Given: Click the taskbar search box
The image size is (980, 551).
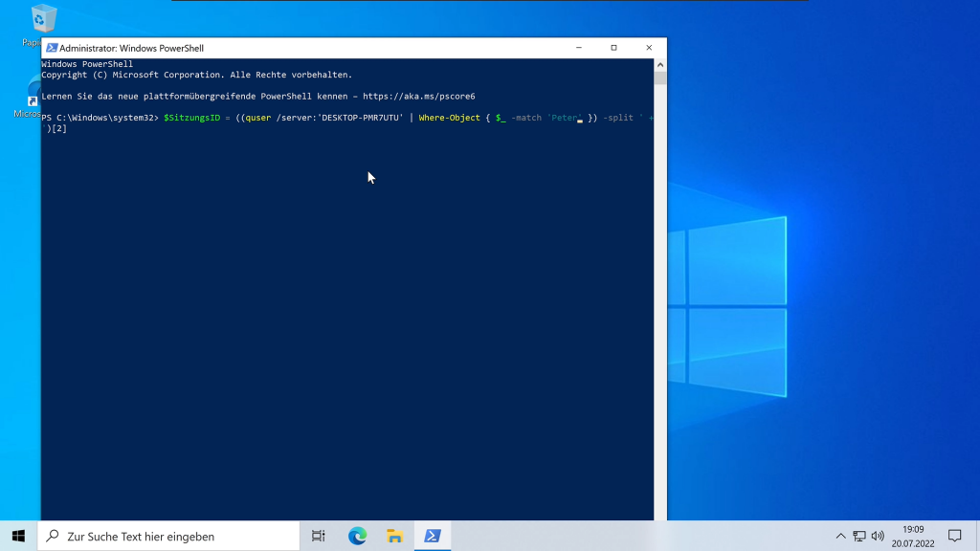Looking at the screenshot, I should [x=168, y=536].
